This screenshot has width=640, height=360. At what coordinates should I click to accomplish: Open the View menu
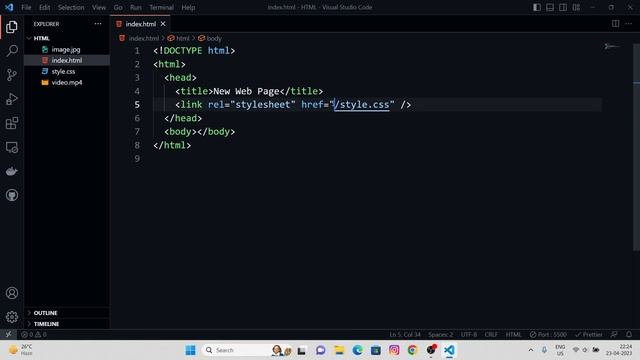[x=99, y=7]
